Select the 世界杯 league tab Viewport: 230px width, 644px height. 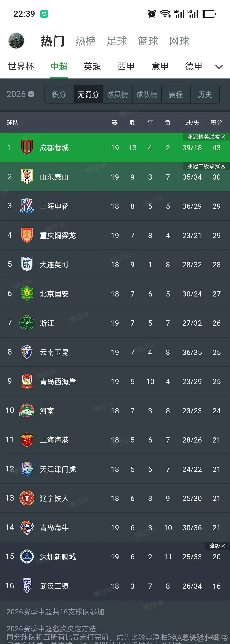point(21,66)
